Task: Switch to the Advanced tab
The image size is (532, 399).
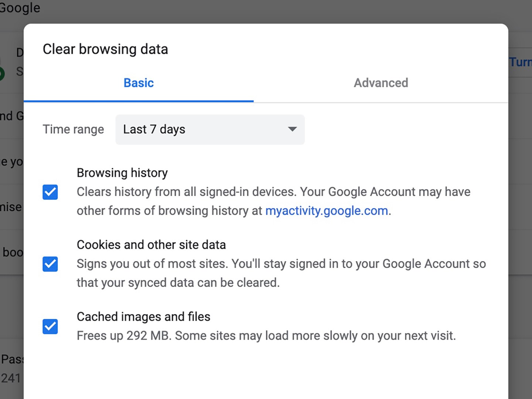Action: click(381, 83)
